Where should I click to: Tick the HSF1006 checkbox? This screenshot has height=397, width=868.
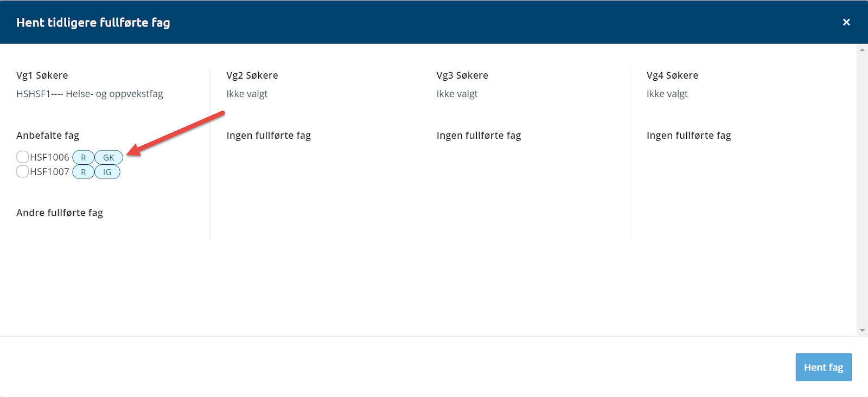22,157
